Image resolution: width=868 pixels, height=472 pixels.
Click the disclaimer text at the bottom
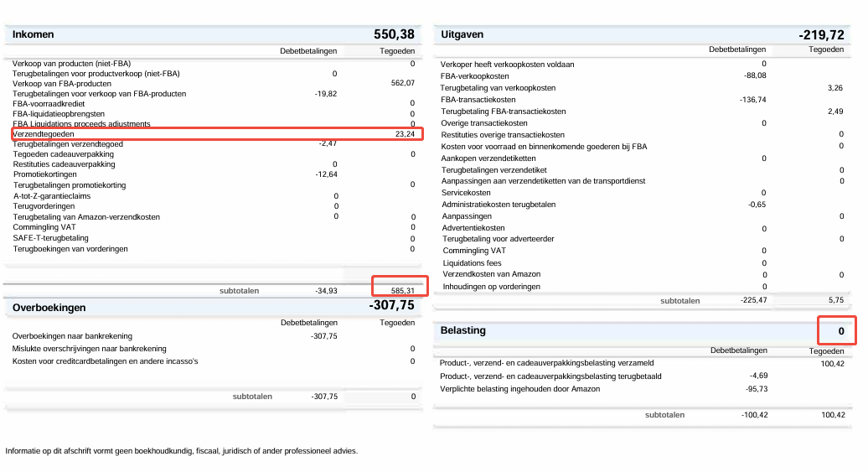[x=181, y=451]
